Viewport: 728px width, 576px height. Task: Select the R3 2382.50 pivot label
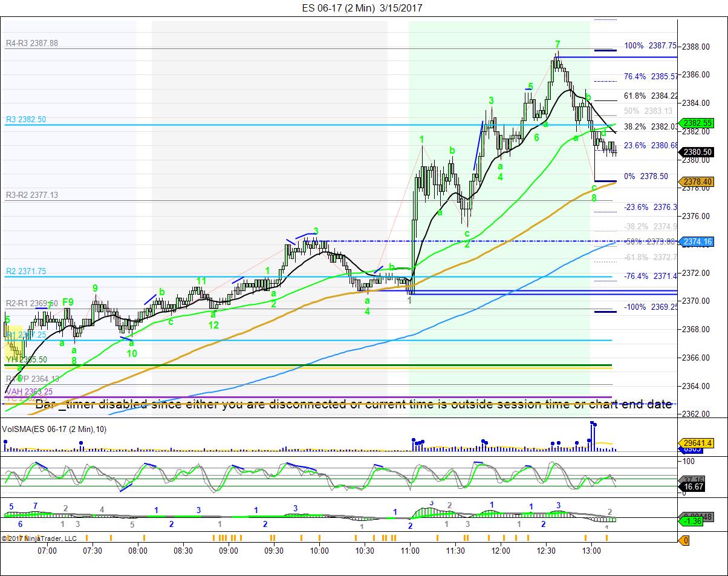(x=26, y=119)
